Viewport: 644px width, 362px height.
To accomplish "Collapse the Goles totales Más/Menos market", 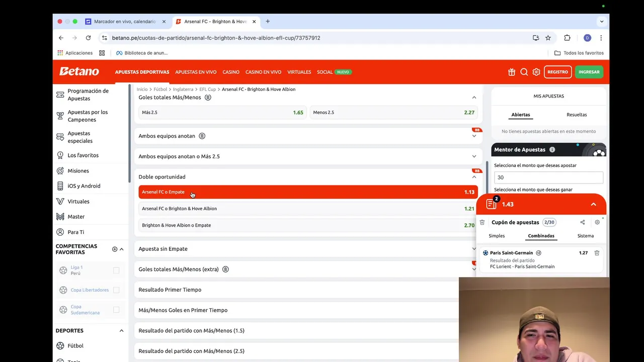I will (474, 98).
